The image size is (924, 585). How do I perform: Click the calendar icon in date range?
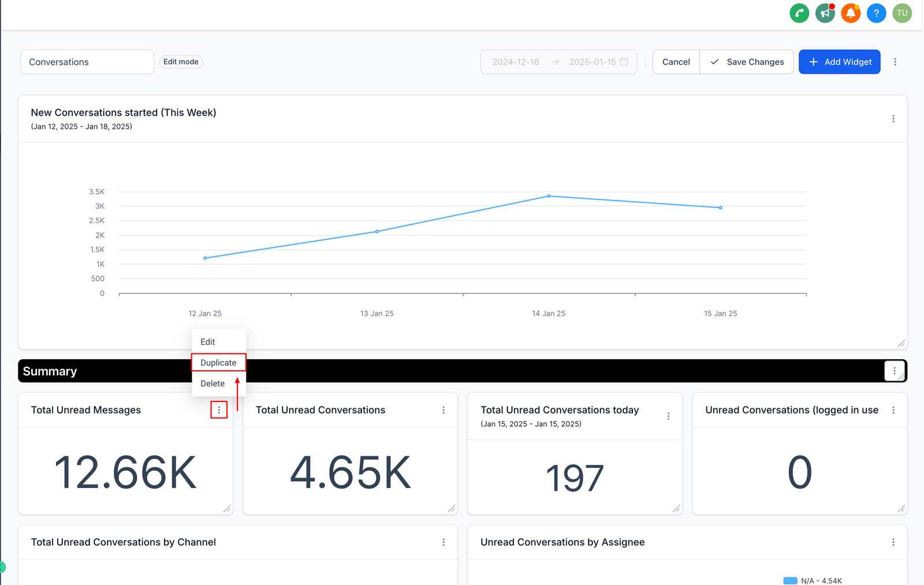[624, 62]
